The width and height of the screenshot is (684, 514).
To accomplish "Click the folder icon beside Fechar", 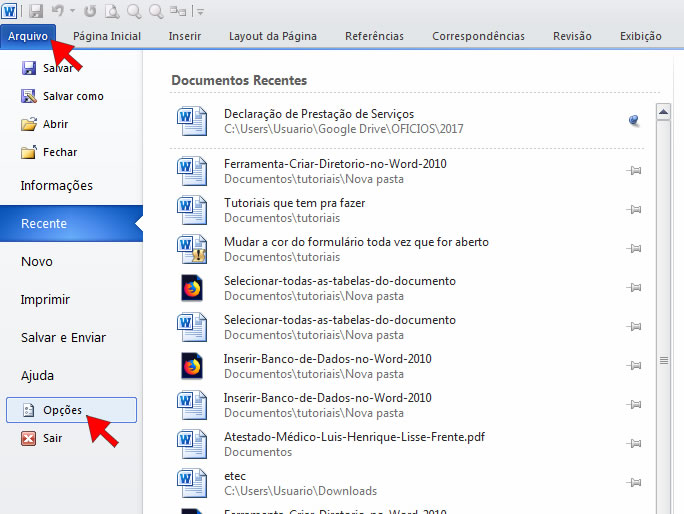I will [29, 152].
